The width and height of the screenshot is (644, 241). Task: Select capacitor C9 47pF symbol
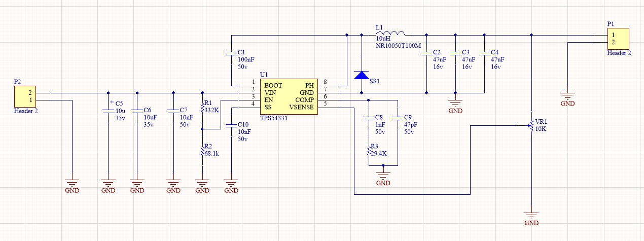click(x=398, y=120)
